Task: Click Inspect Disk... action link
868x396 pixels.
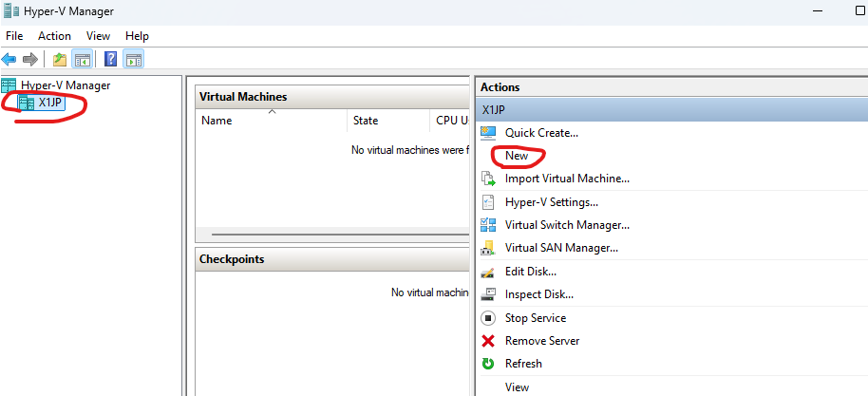Action: coord(538,294)
